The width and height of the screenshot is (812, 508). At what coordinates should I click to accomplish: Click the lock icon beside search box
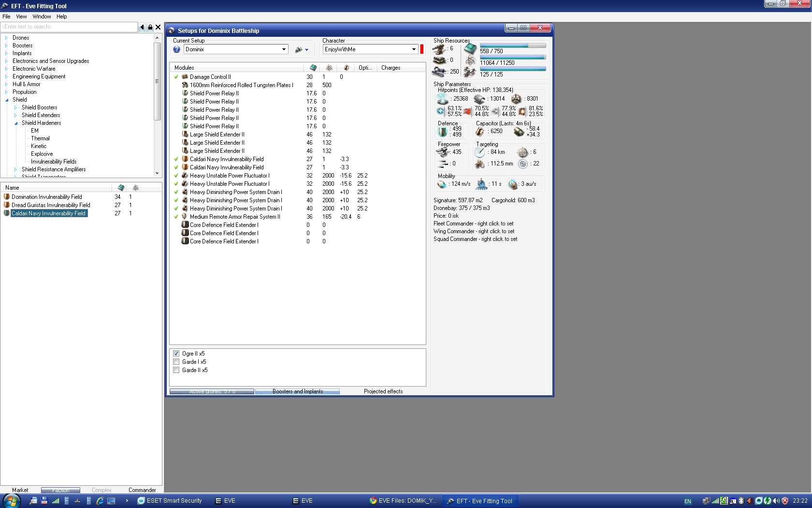point(150,27)
